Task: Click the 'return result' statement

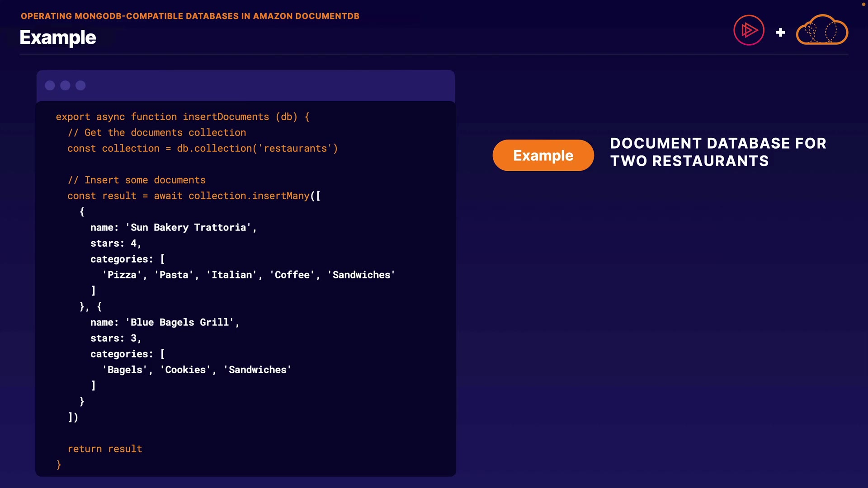Action: coord(105,449)
